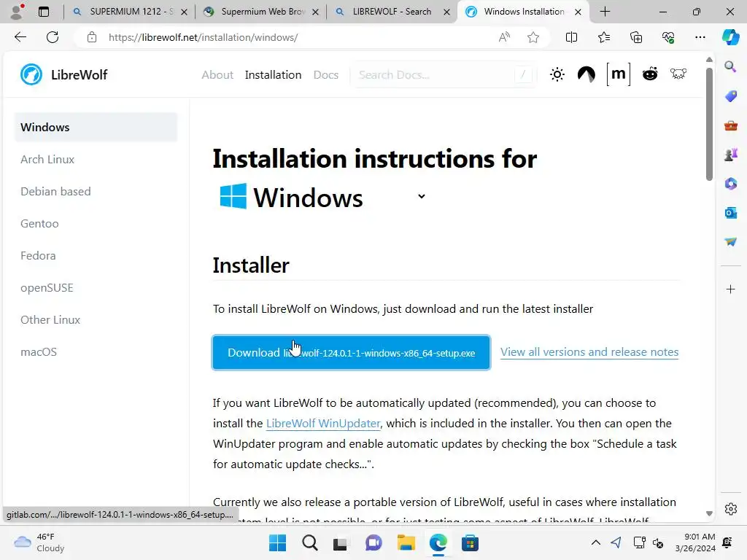Switch to LIBREWOLF - Search tab
Viewport: 747px width, 560px height.
[x=392, y=12]
